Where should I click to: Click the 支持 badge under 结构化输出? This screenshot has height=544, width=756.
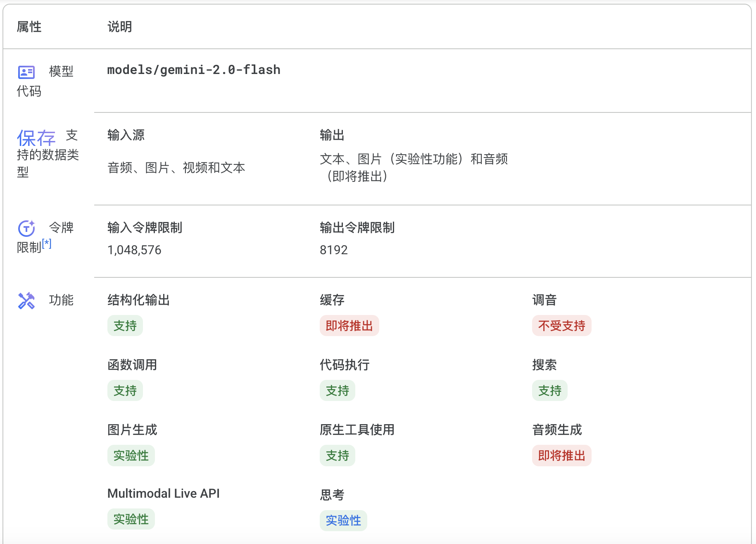tap(125, 326)
